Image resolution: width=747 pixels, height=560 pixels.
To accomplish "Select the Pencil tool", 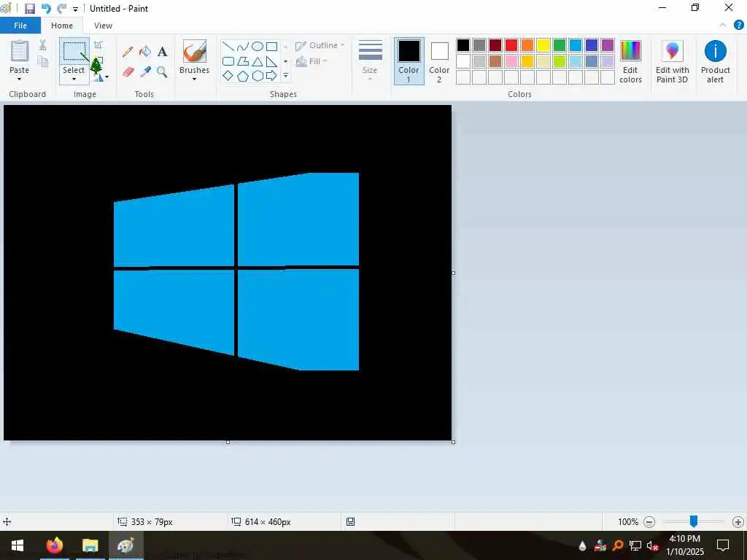I will [x=128, y=52].
